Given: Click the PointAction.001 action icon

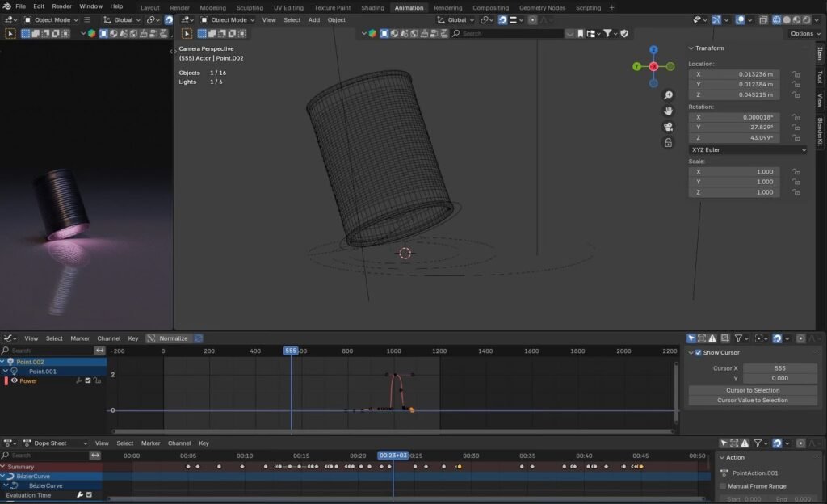Looking at the screenshot, I should tap(724, 473).
